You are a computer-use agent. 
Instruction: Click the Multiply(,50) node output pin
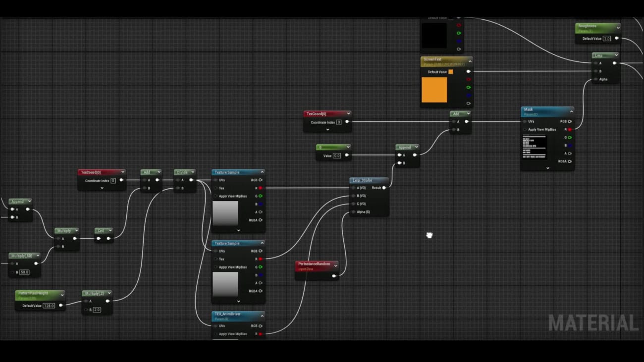[x=36, y=263]
